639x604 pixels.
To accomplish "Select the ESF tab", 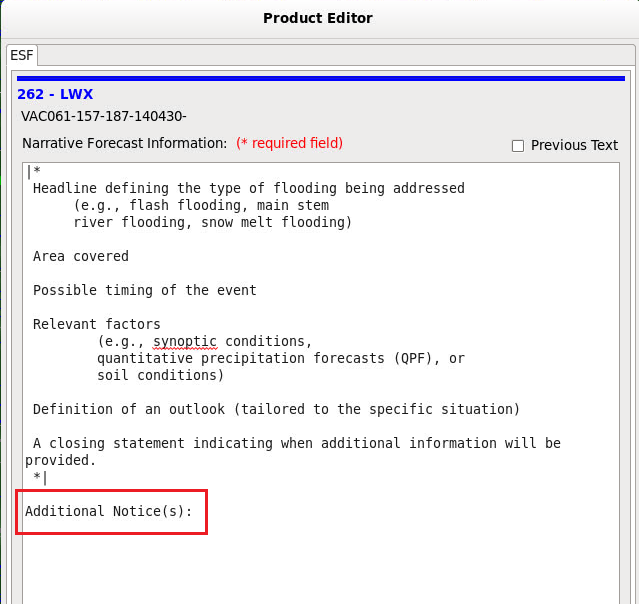I will pyautogui.click(x=22, y=55).
